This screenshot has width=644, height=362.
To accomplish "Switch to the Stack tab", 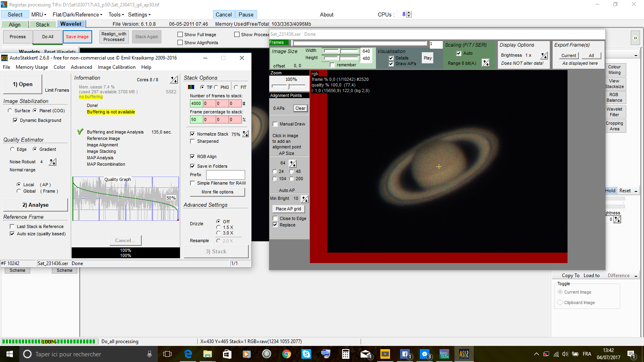I will (42, 25).
